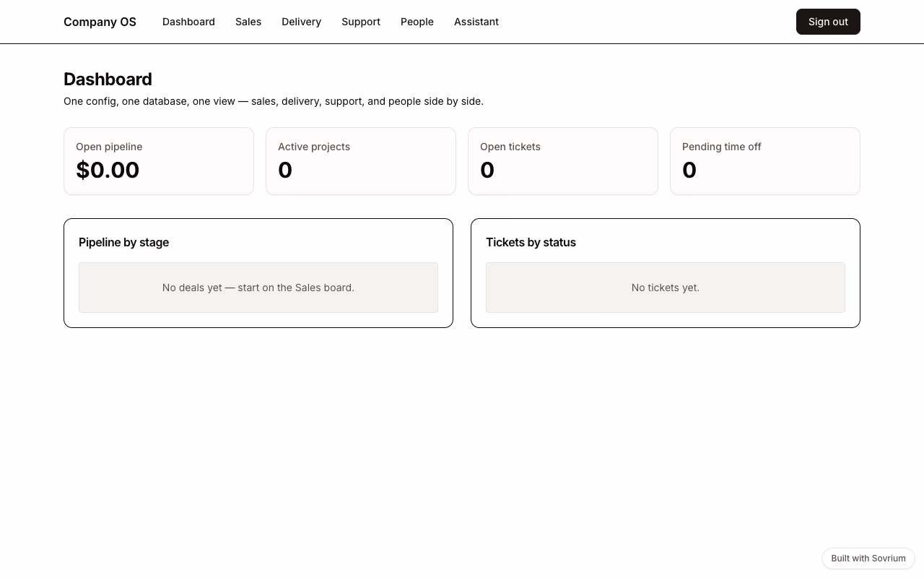This screenshot has width=924, height=578.
Task: Click the Company OS brand link
Action: (100, 22)
